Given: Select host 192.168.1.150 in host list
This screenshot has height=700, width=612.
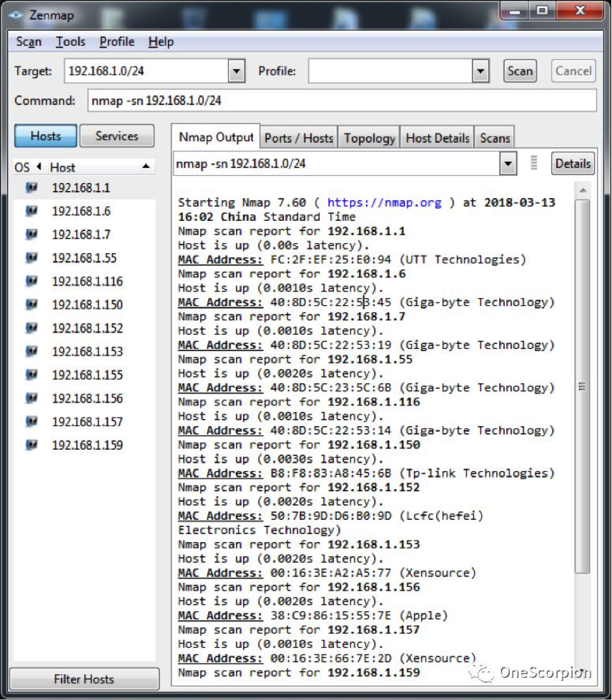Looking at the screenshot, I should [x=87, y=305].
